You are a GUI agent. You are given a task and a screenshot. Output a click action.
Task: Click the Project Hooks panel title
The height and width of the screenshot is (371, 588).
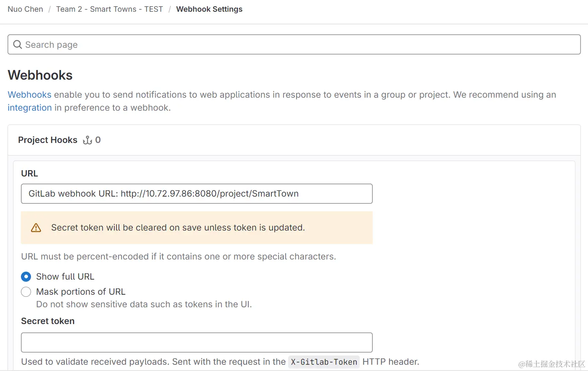click(48, 140)
